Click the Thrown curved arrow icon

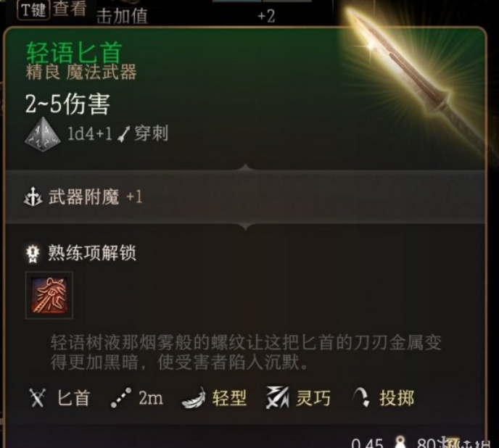point(361,397)
